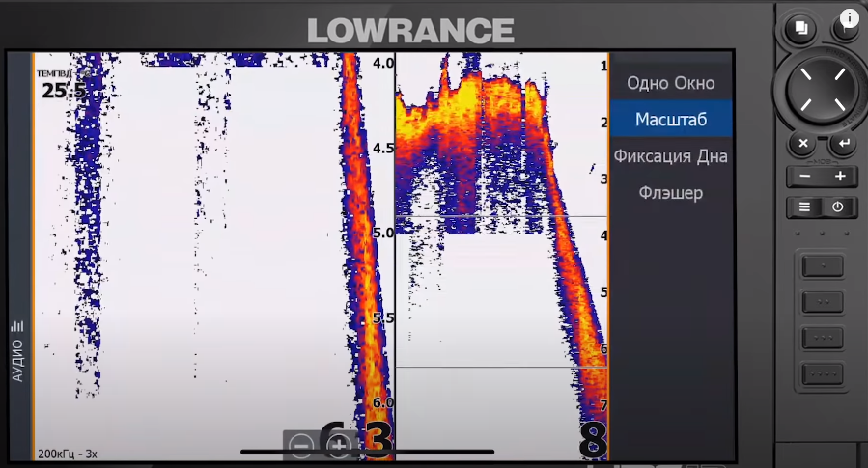Tap the on-screen zoom out minus icon

pos(301,445)
